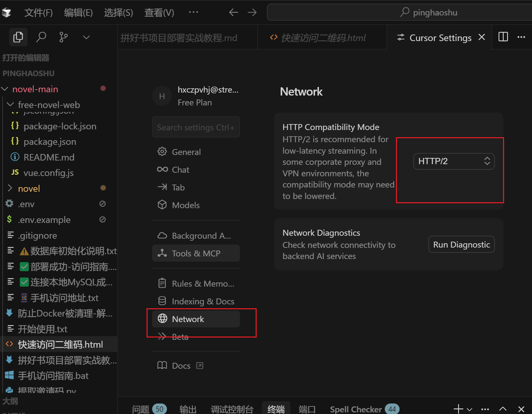
Task: Open the Source Control icon
Action: click(x=63, y=37)
